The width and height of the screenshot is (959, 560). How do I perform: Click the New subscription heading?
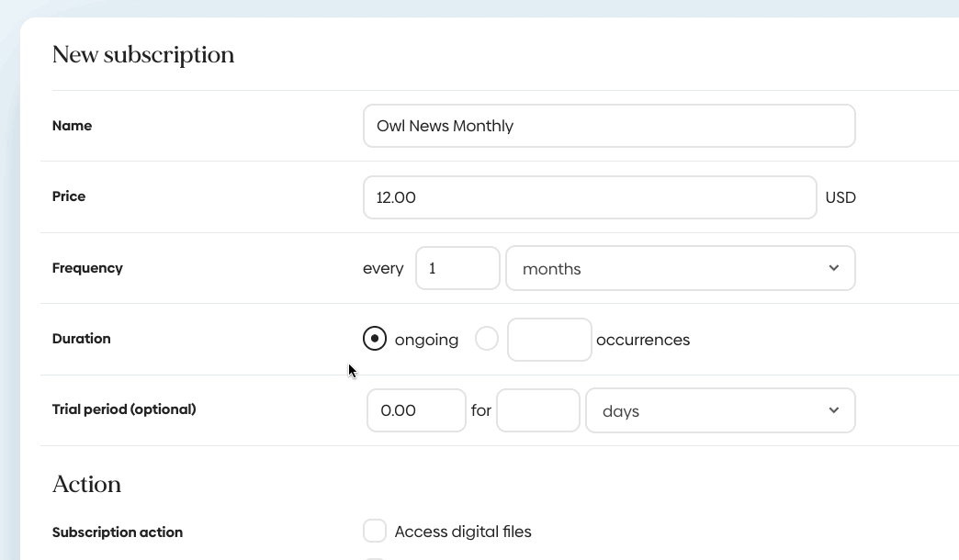pyautogui.click(x=143, y=55)
